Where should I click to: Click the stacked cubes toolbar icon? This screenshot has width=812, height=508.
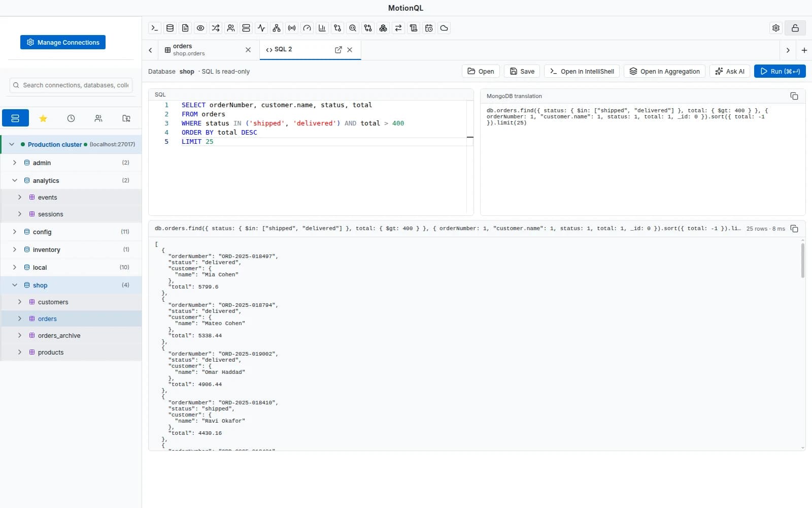point(383,28)
